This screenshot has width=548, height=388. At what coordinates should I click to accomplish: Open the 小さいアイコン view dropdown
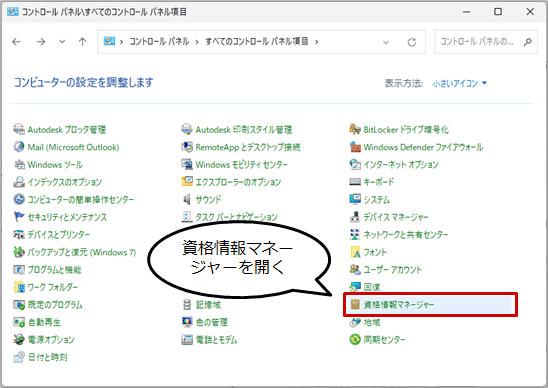coord(460,83)
